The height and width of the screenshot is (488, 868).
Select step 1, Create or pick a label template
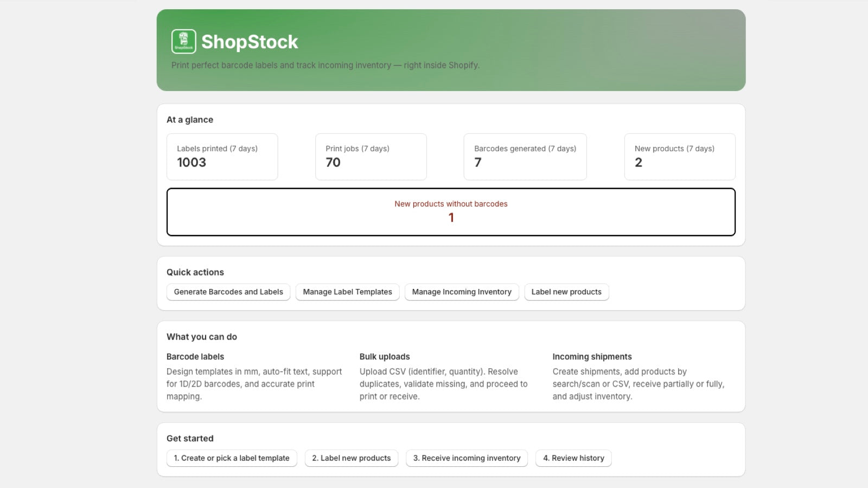pos(232,458)
